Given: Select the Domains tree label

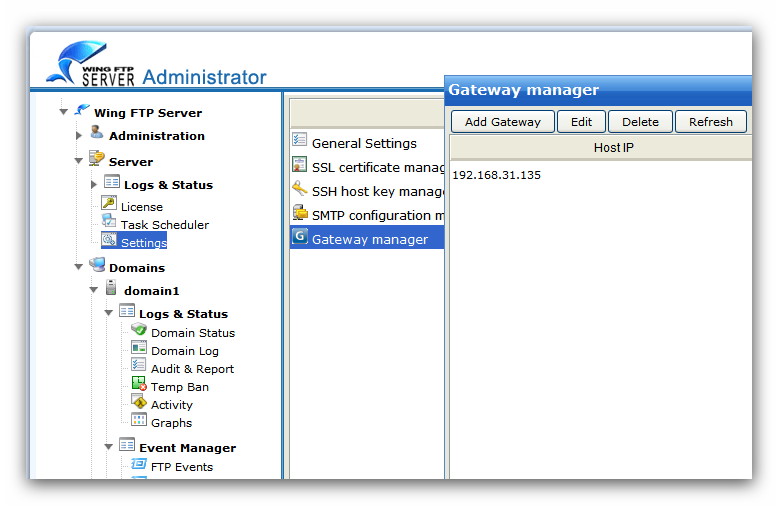Looking at the screenshot, I should tap(137, 268).
